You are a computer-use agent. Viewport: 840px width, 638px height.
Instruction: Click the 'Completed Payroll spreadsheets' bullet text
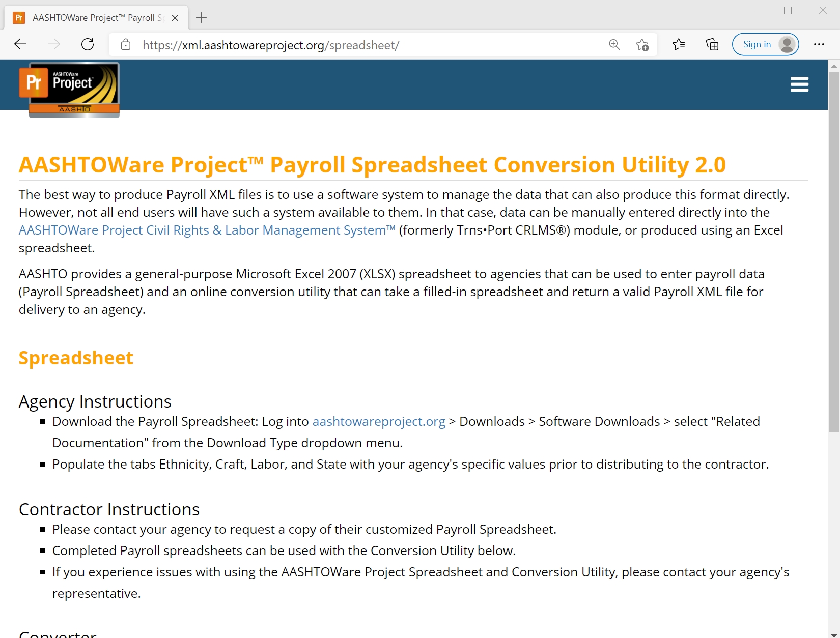(284, 551)
